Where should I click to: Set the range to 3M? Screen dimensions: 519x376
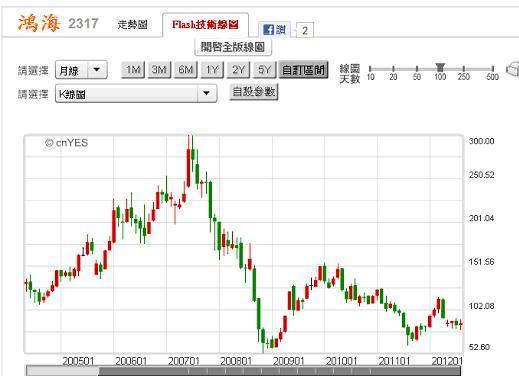(x=159, y=70)
